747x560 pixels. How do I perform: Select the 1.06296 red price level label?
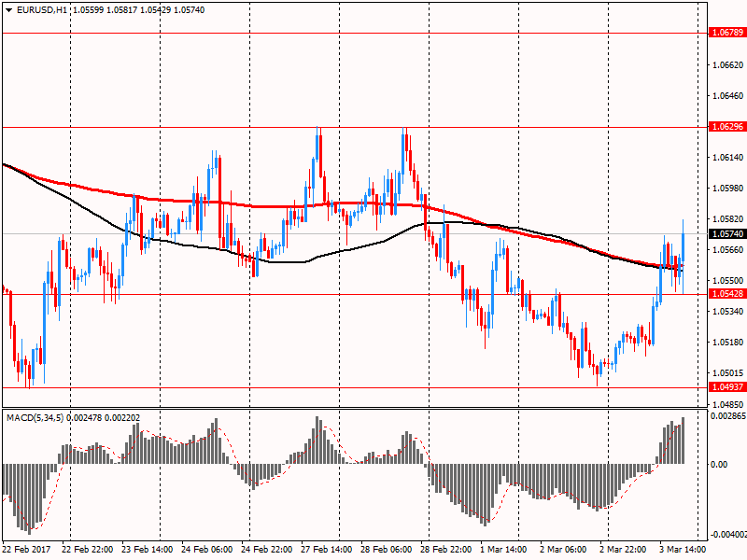pyautogui.click(x=727, y=127)
